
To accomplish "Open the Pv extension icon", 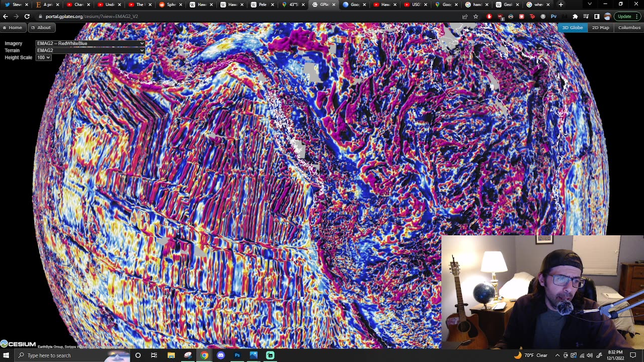I will (x=553, y=16).
